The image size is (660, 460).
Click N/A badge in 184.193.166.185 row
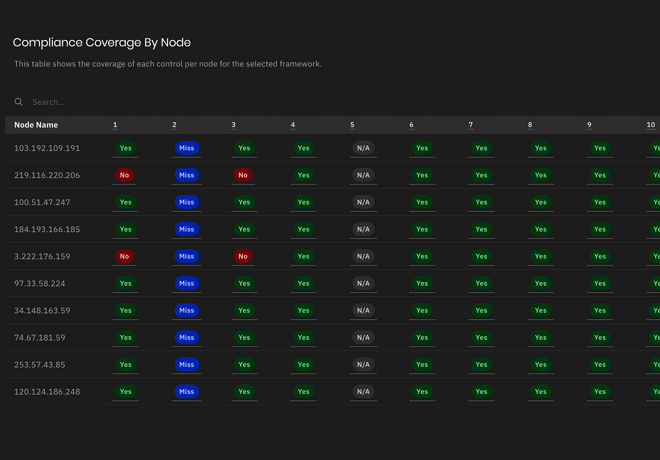coord(363,229)
